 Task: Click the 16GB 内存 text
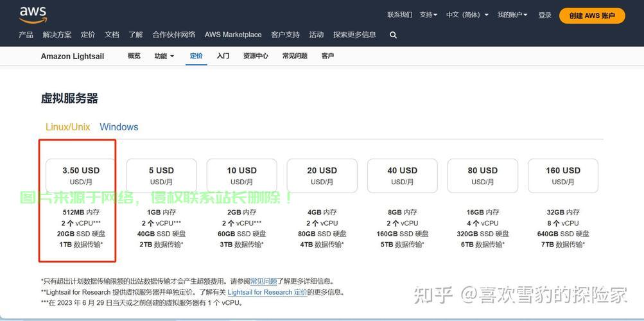pyautogui.click(x=483, y=213)
